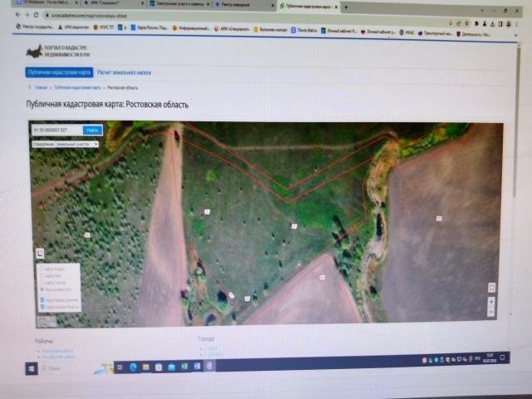Click the layers panel icon on map
This screenshot has width=532, height=399.
click(x=40, y=254)
